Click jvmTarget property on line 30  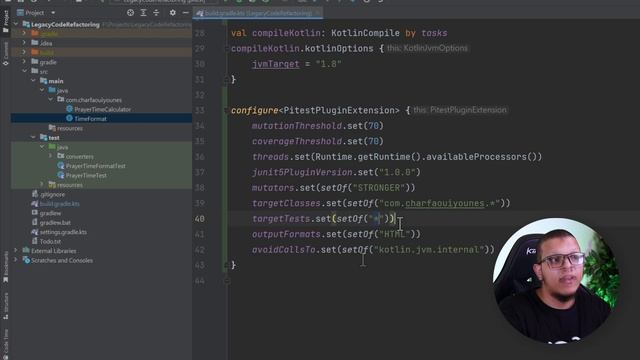pos(276,64)
